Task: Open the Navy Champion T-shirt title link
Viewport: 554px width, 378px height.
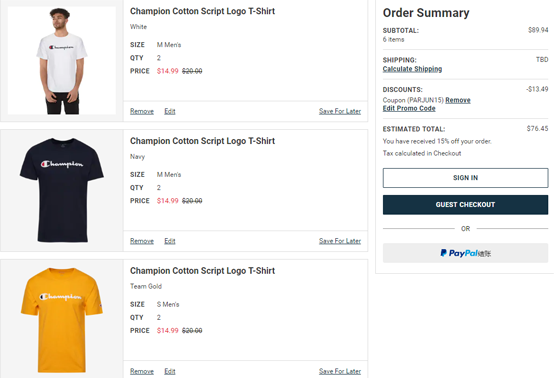Action: 202,141
